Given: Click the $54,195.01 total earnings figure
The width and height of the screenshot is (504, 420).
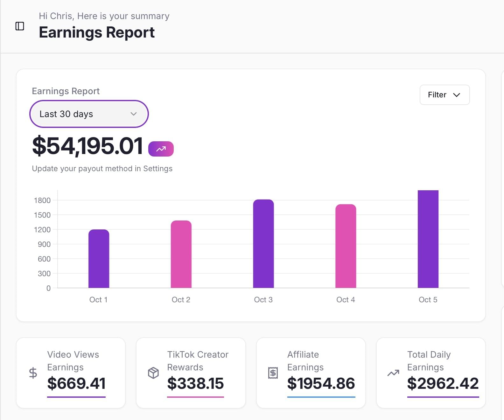Looking at the screenshot, I should [87, 146].
